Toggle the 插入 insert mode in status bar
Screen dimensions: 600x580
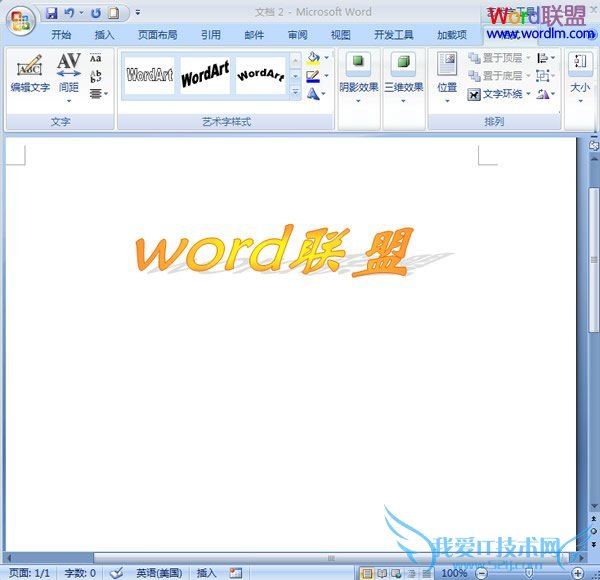pos(206,573)
